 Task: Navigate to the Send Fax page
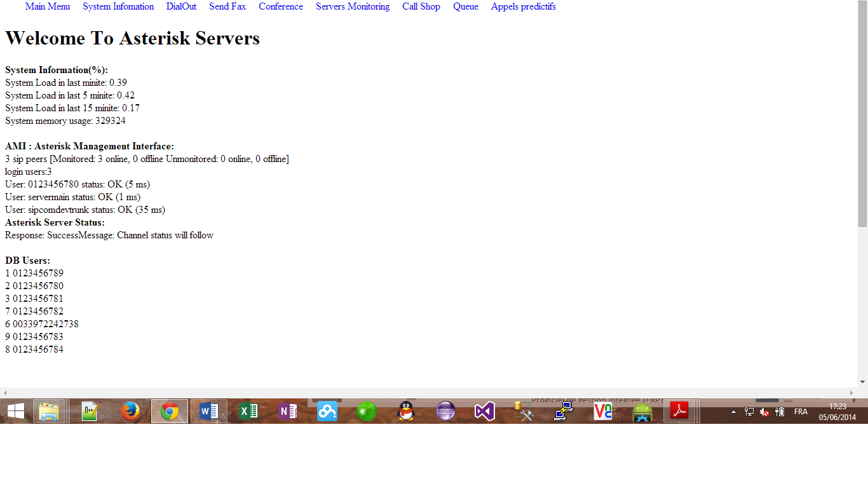click(x=227, y=6)
